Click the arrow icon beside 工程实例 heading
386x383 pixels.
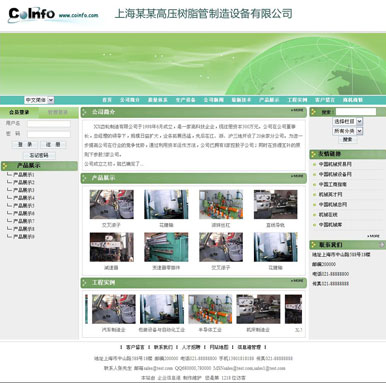[x=85, y=283]
